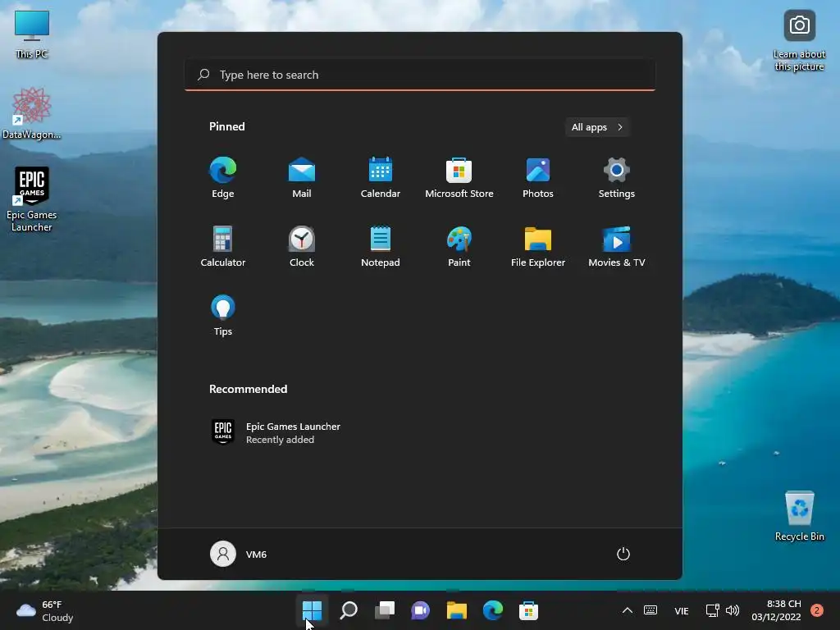The image size is (840, 630).
Task: Open recommended Epic Games Launcher entry
Action: click(276, 432)
